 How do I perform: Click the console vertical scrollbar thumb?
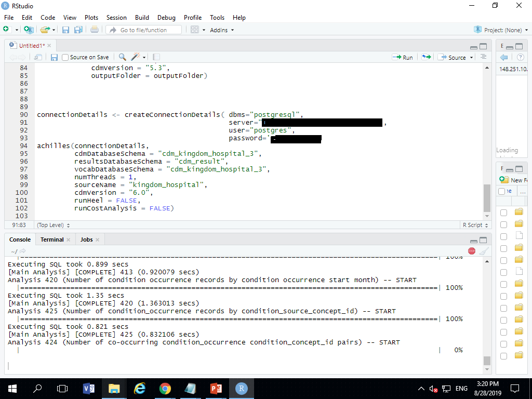[487, 361]
